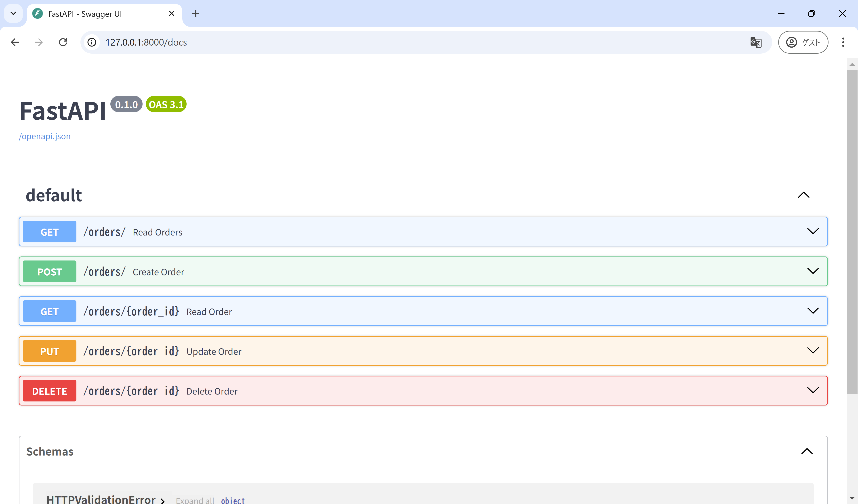Open the guest profile button

point(803,42)
